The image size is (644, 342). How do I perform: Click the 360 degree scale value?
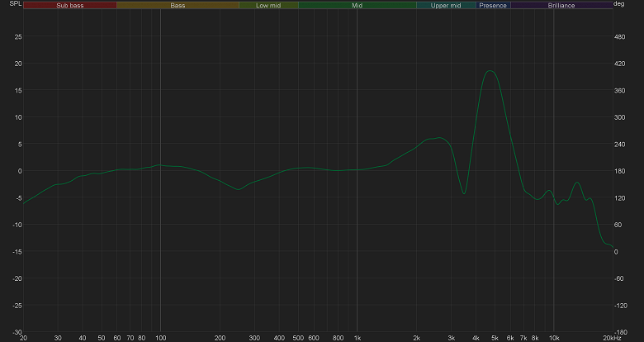[619, 90]
